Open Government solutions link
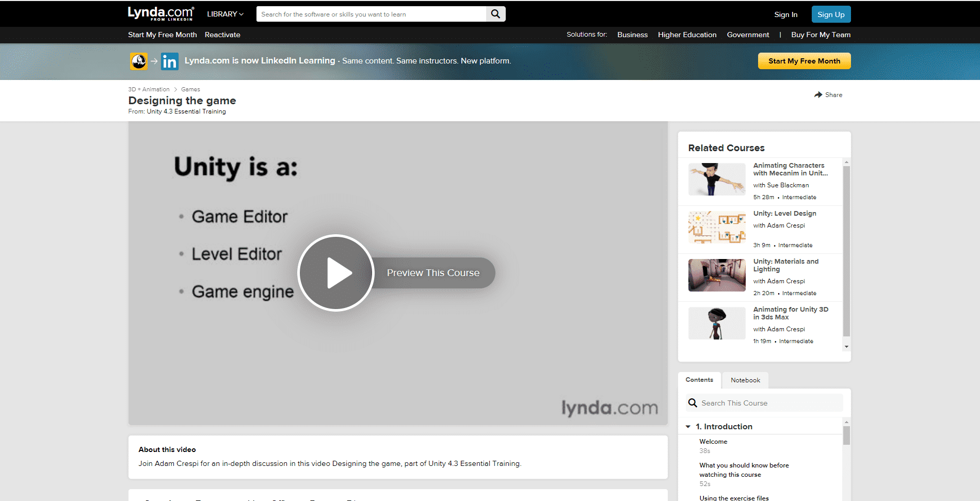The image size is (980, 501). (x=748, y=35)
